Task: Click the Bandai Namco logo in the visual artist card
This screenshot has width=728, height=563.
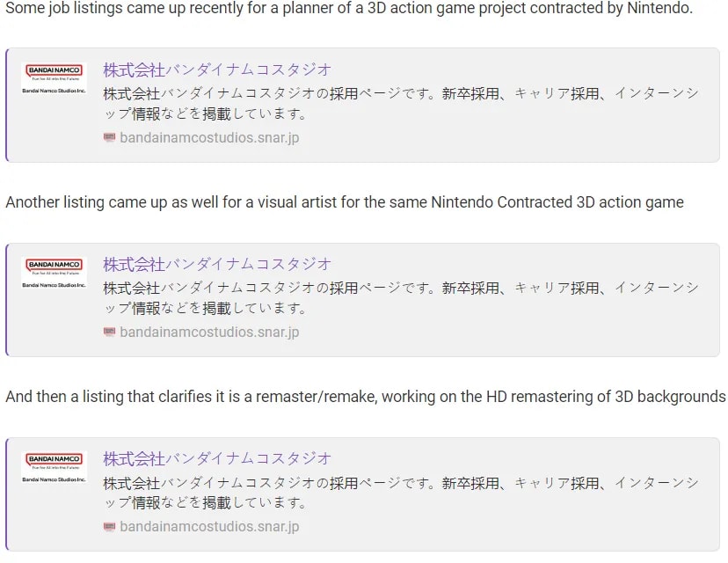Action: point(54,266)
